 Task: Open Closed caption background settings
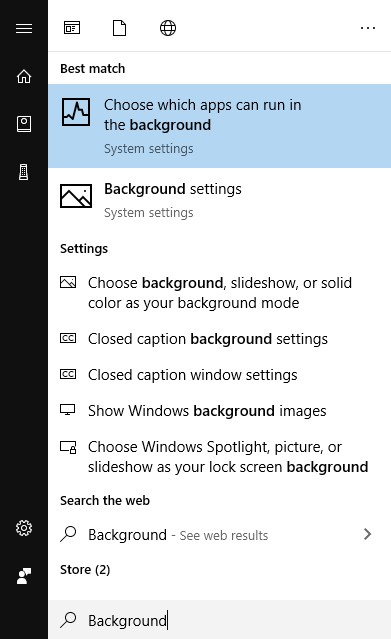(219, 339)
